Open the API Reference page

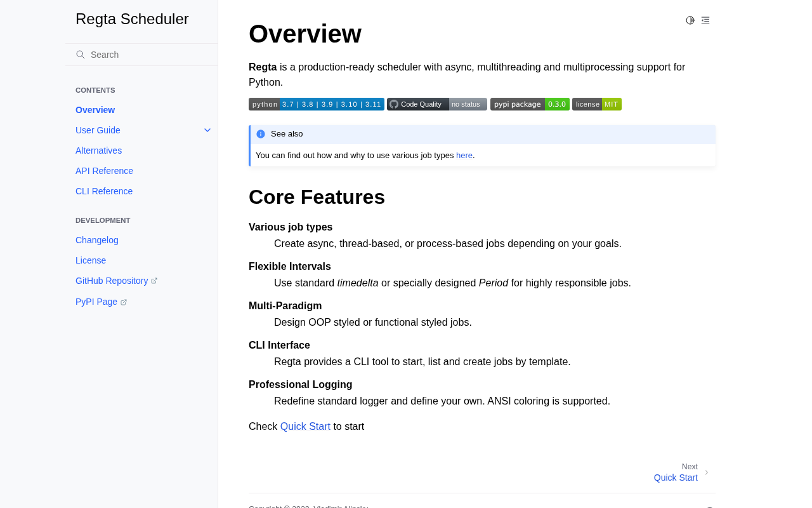tap(104, 171)
